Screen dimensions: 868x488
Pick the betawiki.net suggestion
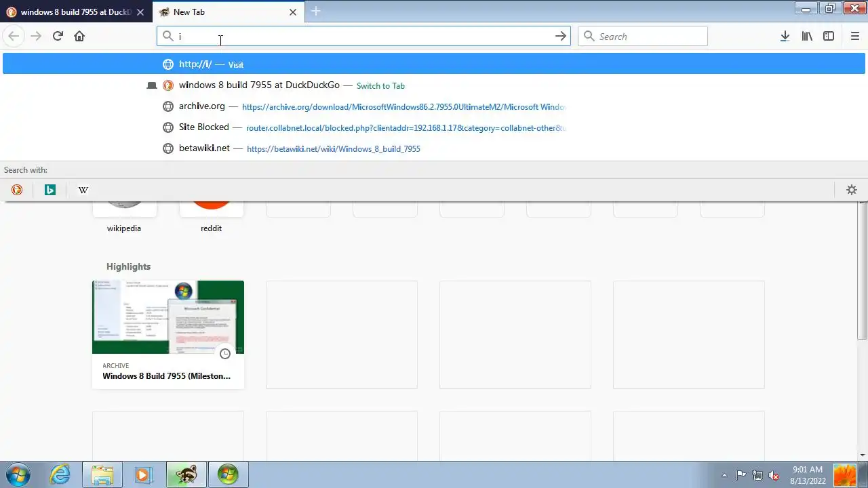[434, 148]
